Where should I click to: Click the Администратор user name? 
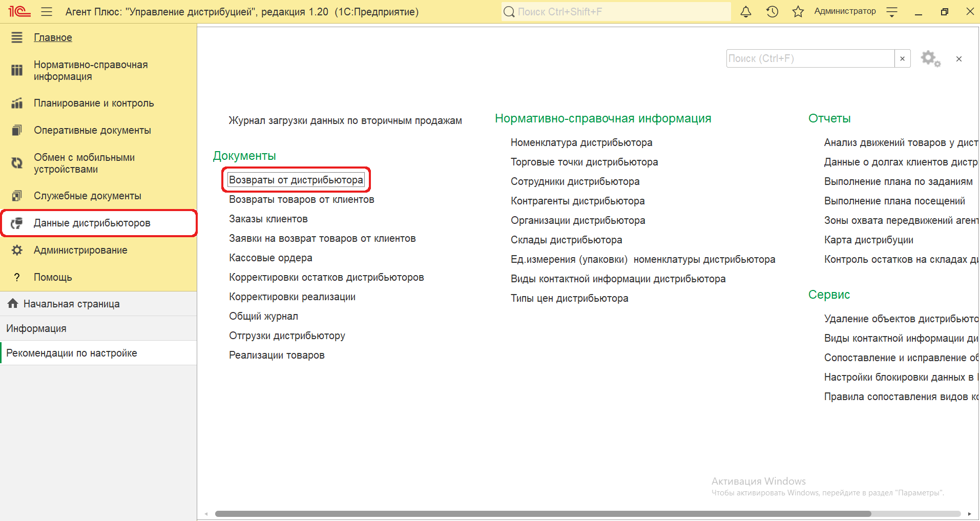click(845, 11)
